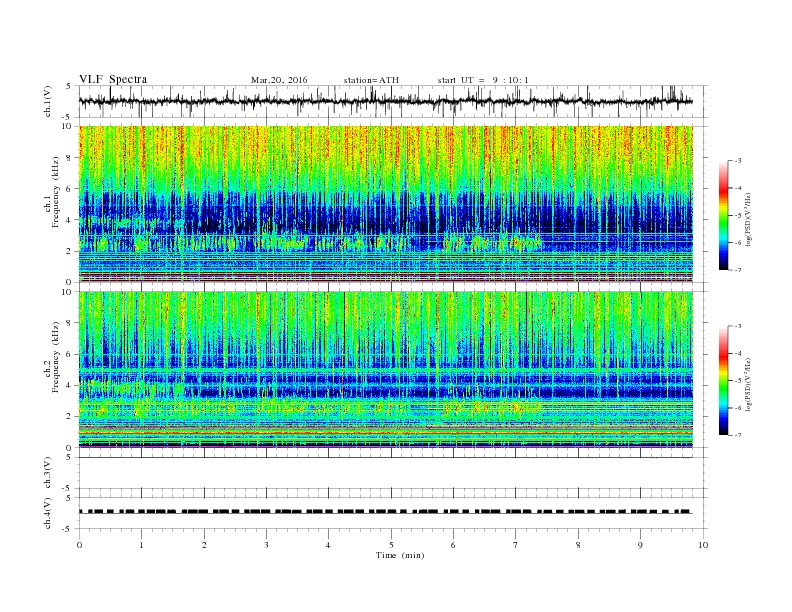The image size is (792, 612).
Task: Click the ch.4 dashed pulse trace
Action: 386,512
